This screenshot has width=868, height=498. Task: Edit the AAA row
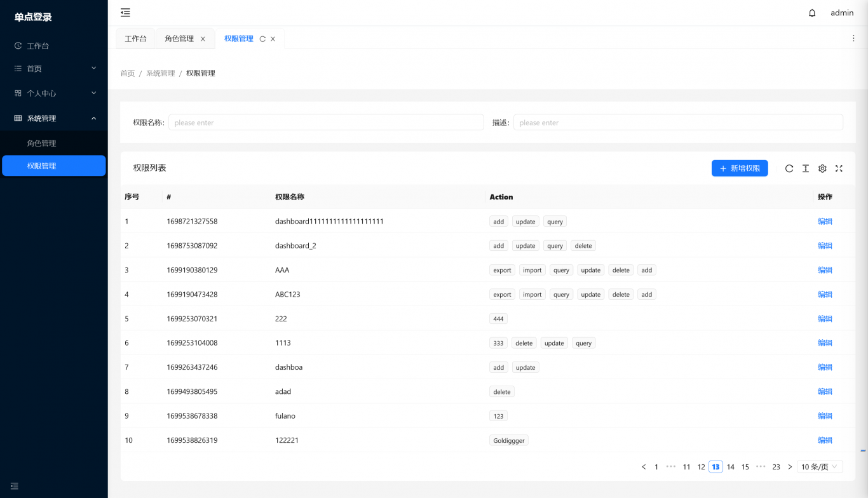[x=825, y=270]
